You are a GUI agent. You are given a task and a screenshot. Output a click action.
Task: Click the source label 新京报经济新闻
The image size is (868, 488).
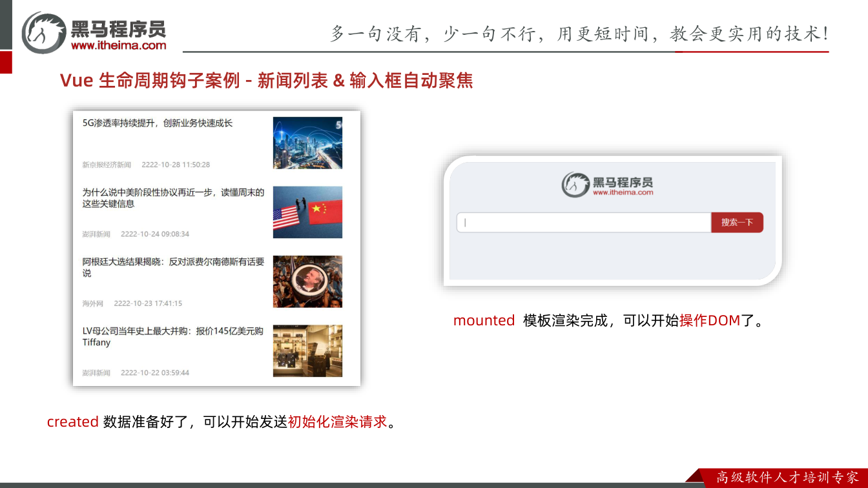tap(107, 165)
